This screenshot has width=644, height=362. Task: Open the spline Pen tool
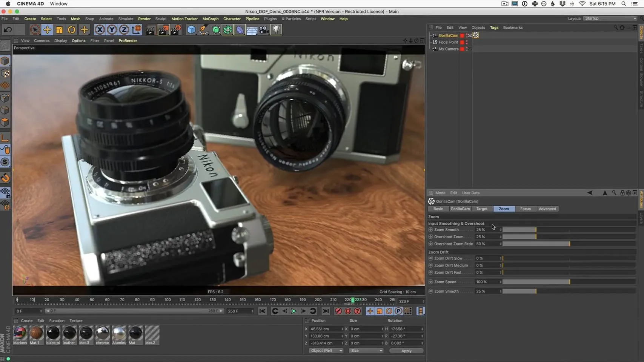[203, 29]
